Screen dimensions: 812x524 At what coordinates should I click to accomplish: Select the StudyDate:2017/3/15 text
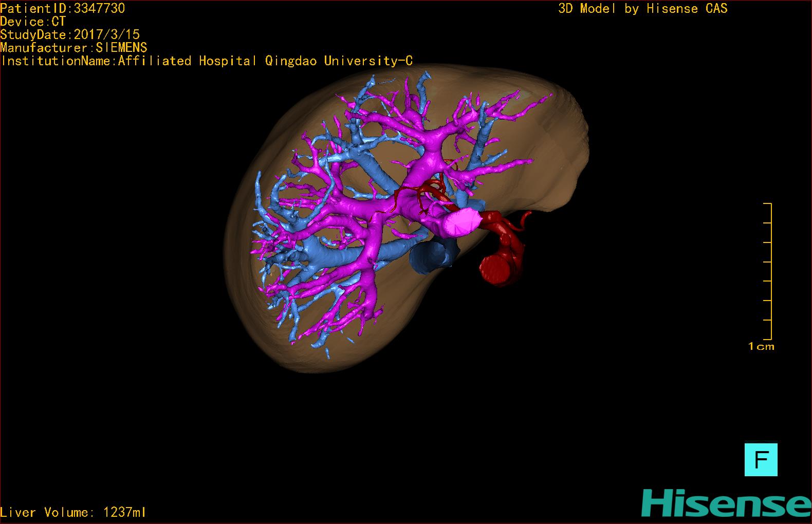tap(70, 35)
